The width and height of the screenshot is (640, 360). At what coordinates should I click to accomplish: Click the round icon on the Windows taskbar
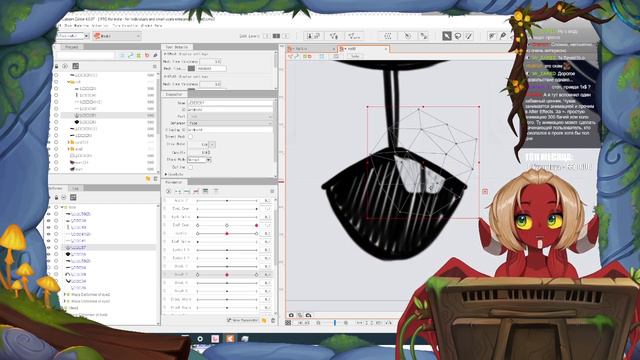tap(200, 339)
